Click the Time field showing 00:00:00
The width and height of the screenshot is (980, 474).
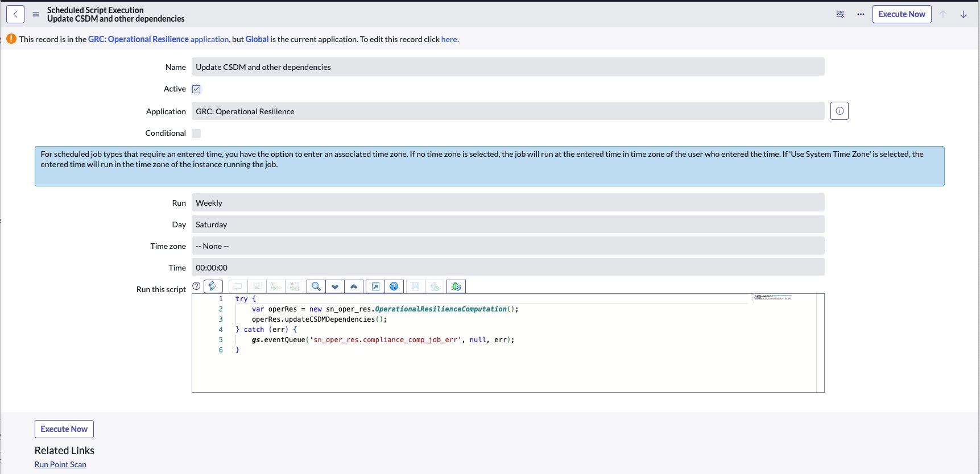click(x=508, y=267)
